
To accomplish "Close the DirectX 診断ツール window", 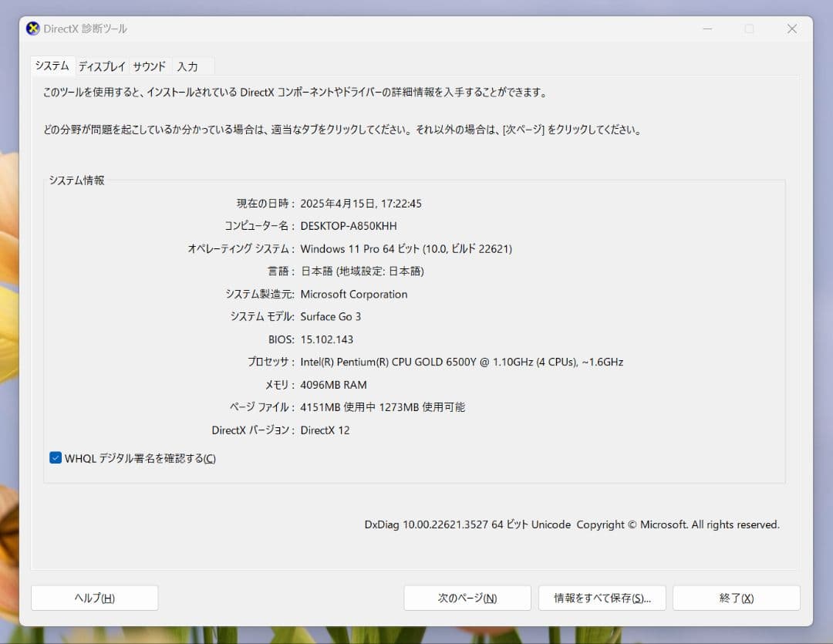I will tap(791, 29).
